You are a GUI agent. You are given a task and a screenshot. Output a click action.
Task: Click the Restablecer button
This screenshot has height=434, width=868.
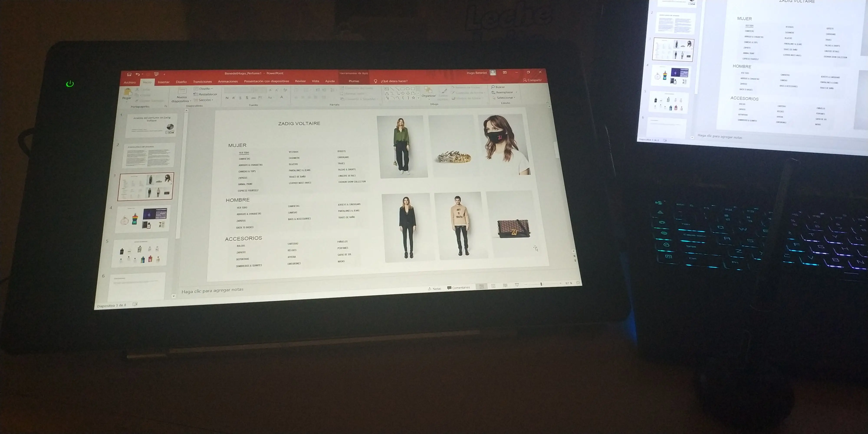(x=206, y=94)
